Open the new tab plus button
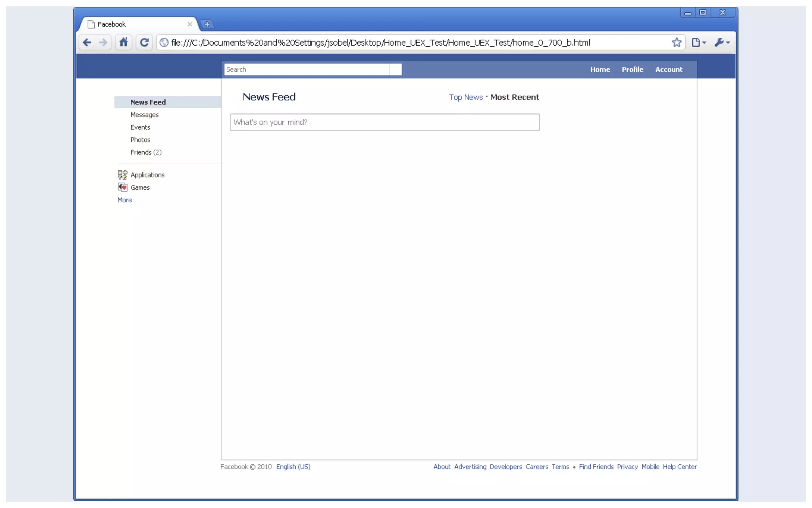 (x=207, y=24)
